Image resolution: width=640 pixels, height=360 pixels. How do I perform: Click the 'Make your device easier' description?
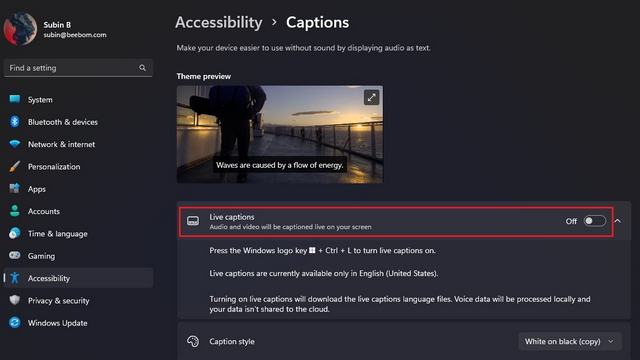303,48
